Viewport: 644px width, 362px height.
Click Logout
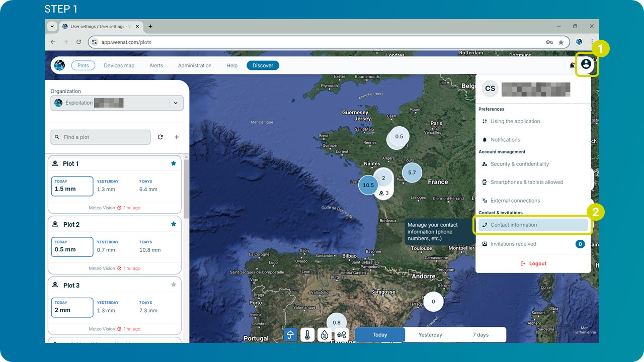533,263
